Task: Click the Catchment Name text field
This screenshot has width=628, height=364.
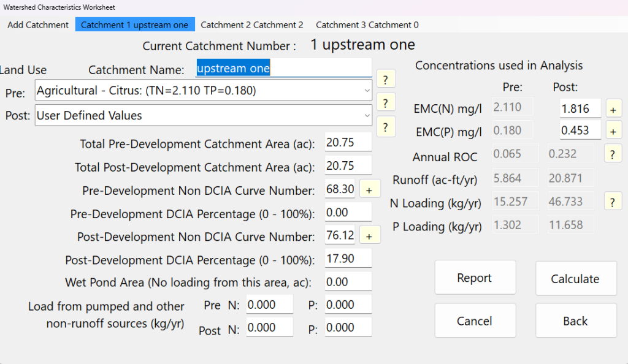Action: click(283, 69)
